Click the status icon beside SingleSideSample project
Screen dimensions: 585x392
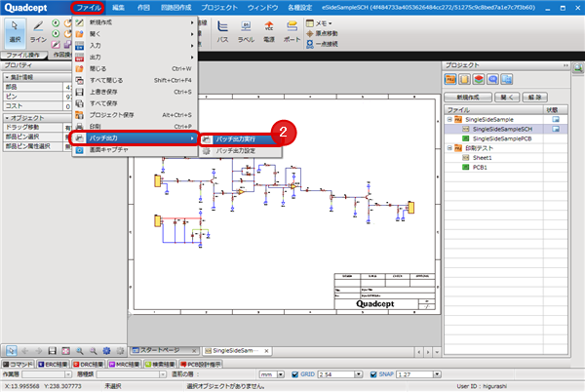556,119
